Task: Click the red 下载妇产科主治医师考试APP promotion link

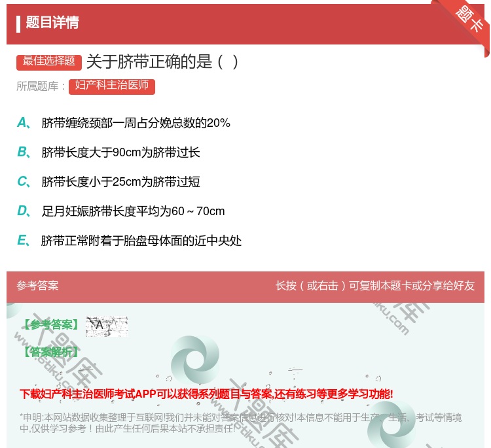Action: pos(206,394)
